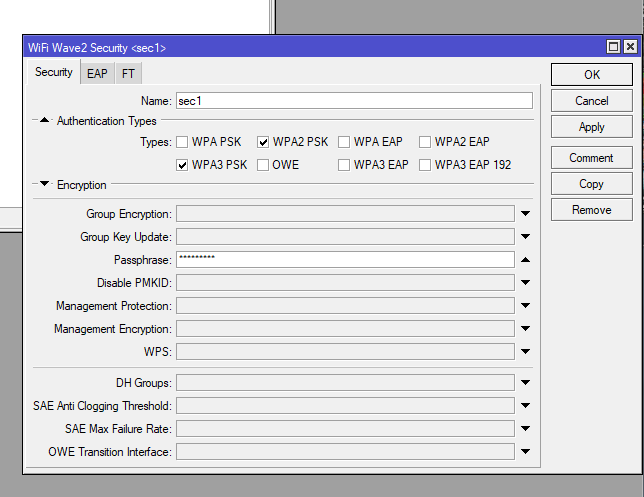
Task: Expand the Encryption section
Action: point(44,184)
